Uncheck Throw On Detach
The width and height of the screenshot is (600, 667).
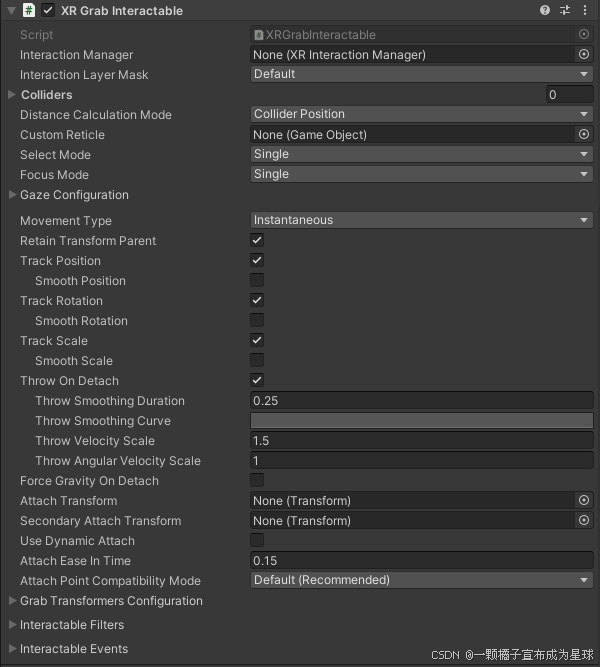click(257, 380)
